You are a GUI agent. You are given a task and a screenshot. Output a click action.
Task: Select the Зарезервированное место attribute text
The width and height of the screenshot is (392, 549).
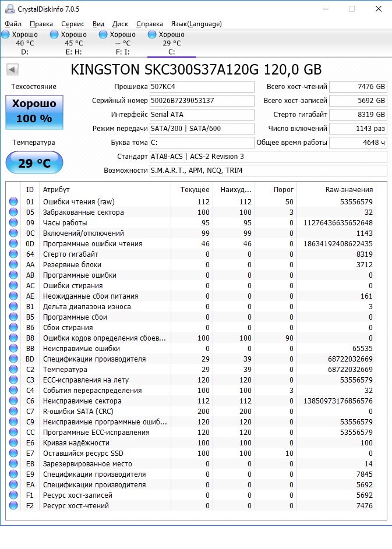(x=87, y=464)
